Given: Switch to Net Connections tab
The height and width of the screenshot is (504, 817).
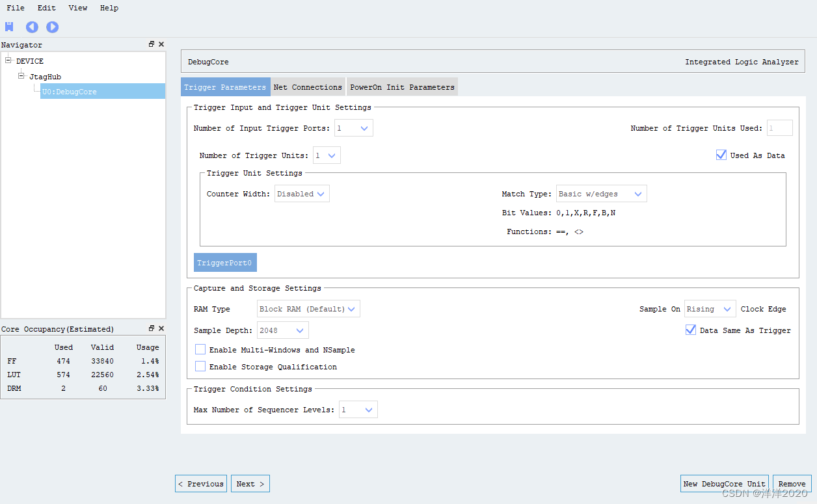Looking at the screenshot, I should [x=308, y=87].
